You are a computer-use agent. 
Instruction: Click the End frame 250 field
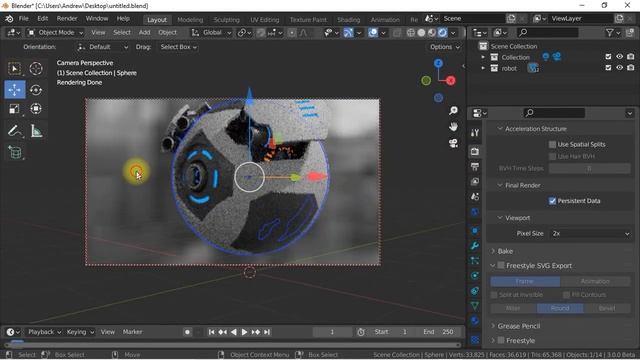[x=439, y=332]
